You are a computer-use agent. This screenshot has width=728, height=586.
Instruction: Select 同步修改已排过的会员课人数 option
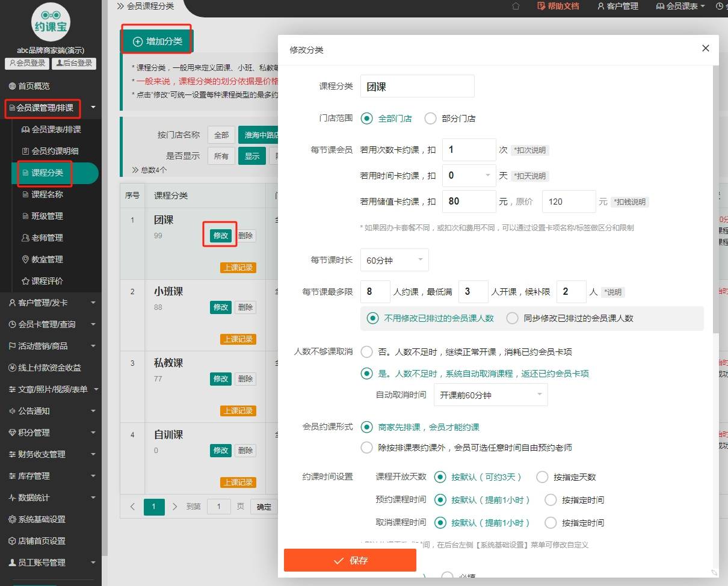(570, 318)
